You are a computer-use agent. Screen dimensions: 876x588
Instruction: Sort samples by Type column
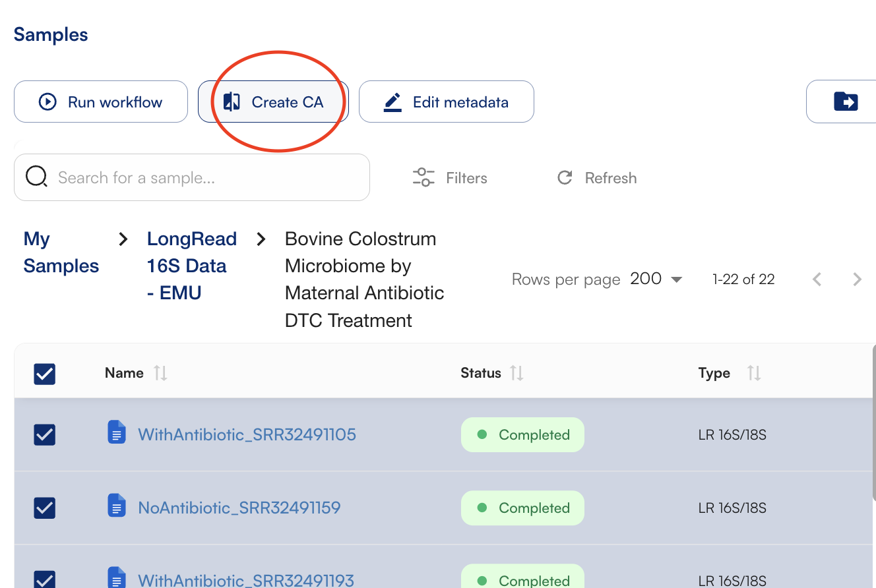(754, 374)
